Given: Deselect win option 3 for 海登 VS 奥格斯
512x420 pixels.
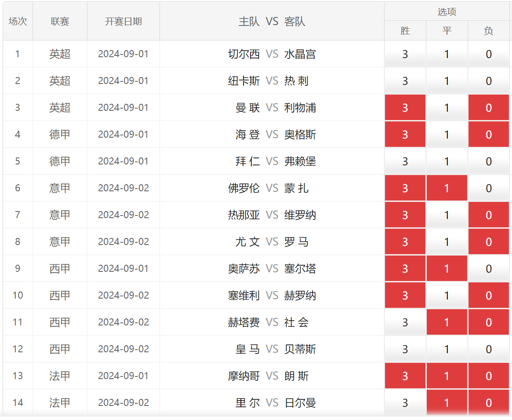Looking at the screenshot, I should click(405, 134).
